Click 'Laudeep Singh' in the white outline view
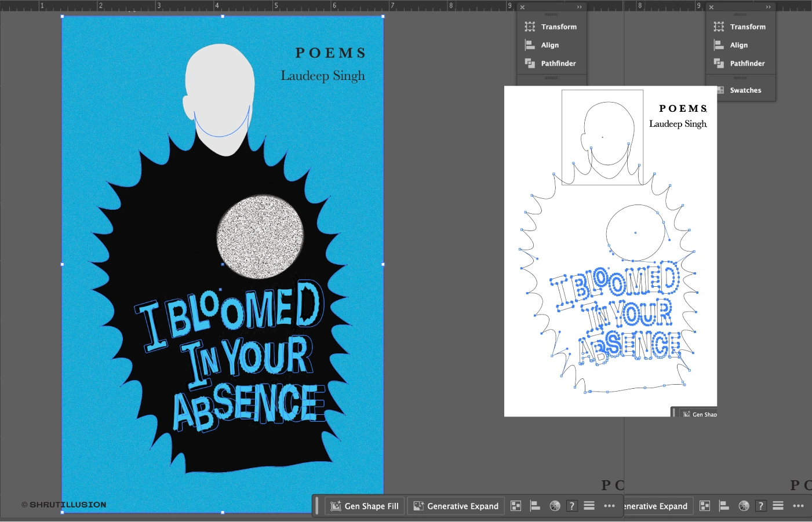The image size is (812, 522). [678, 124]
